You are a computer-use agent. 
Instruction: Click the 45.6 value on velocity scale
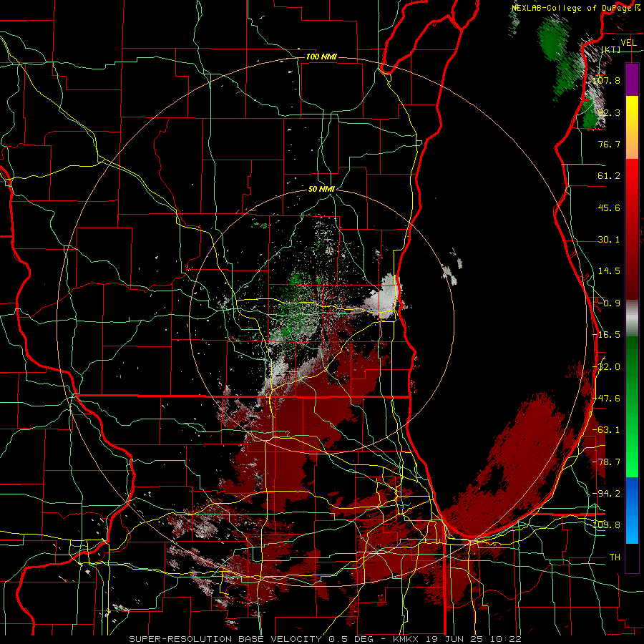[x=609, y=208]
